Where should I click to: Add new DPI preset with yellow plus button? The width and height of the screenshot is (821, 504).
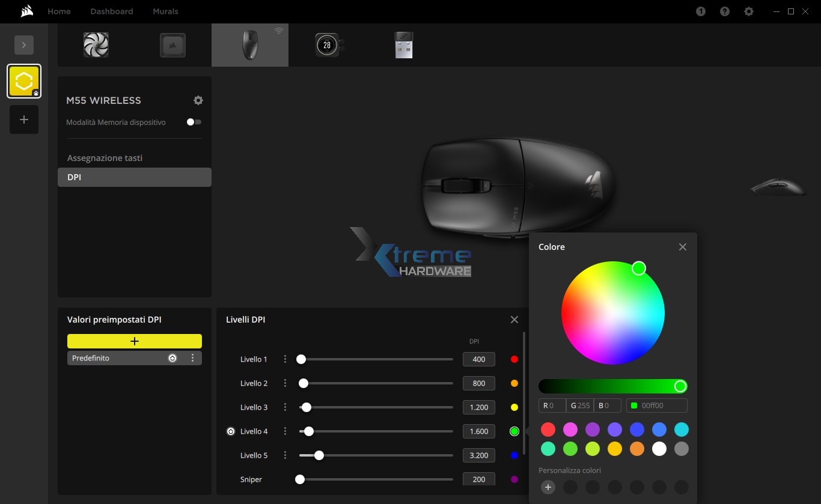[x=135, y=341]
